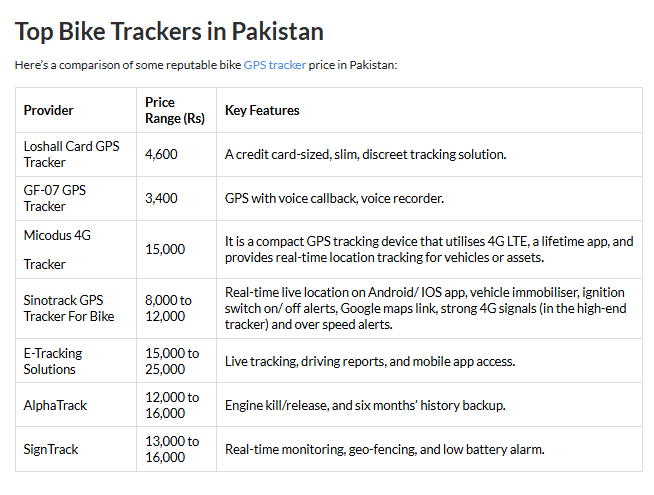
Task: Click the credit card-sized tracking solution description
Action: click(x=365, y=154)
